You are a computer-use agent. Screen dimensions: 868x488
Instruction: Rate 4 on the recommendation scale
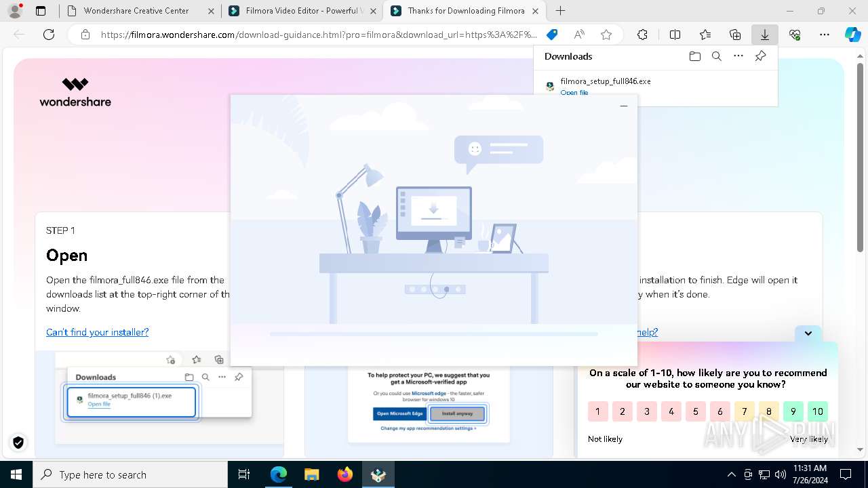[x=671, y=411]
